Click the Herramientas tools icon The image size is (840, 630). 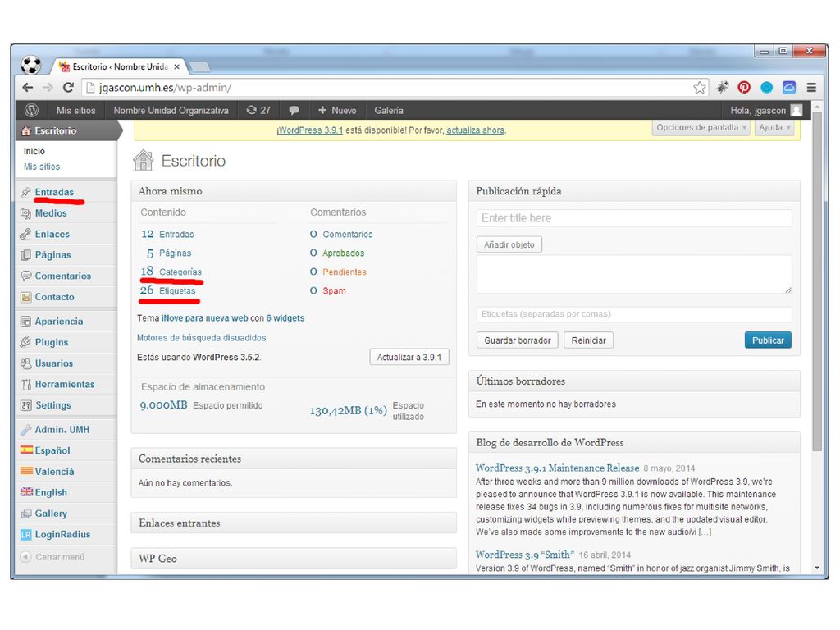(x=25, y=384)
